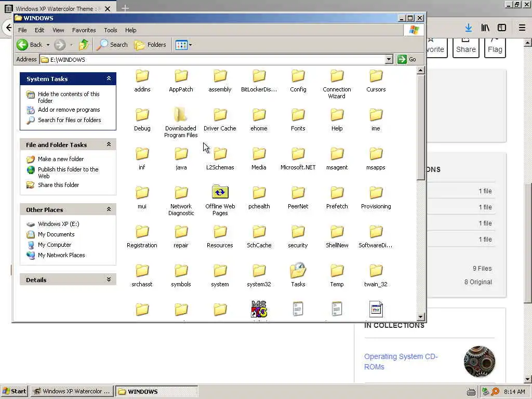Select the addins folder icon

(x=142, y=76)
